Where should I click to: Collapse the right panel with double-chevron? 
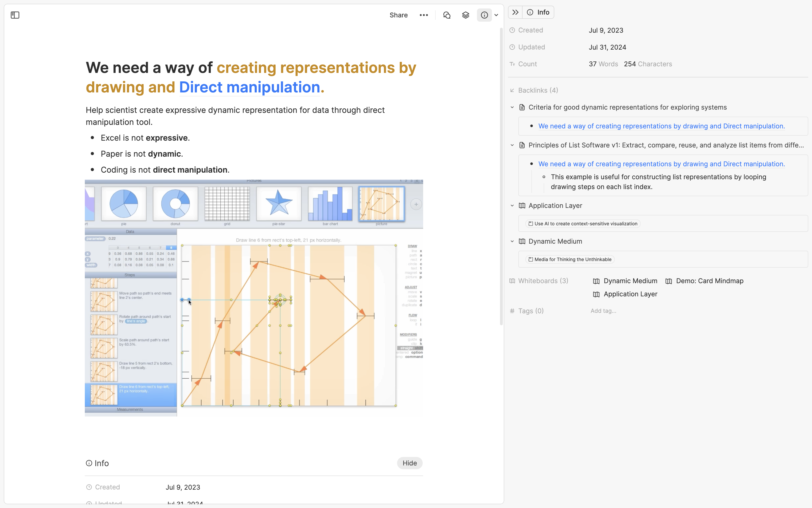tap(515, 12)
